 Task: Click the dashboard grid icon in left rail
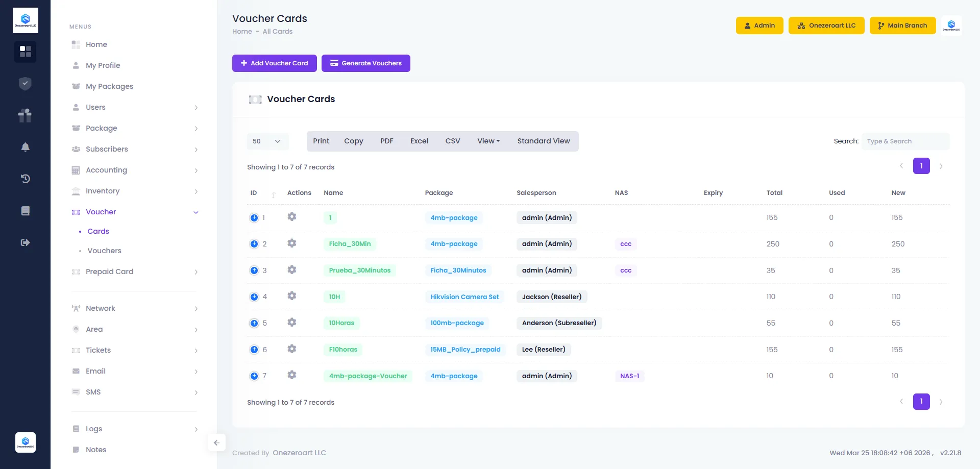(x=25, y=52)
